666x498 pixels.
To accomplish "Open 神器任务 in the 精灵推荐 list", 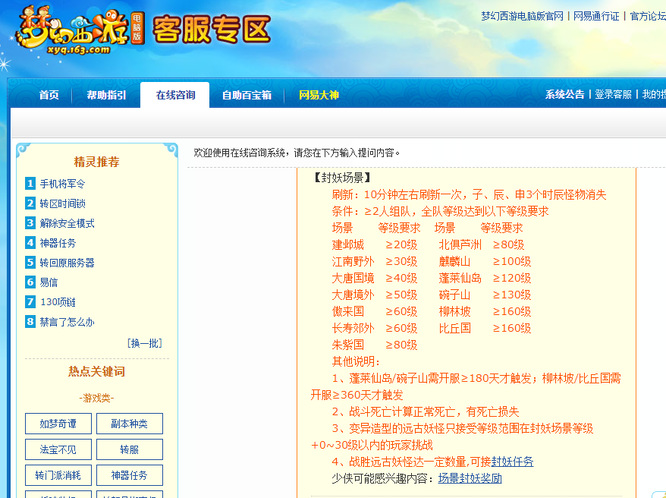I will coord(58,243).
